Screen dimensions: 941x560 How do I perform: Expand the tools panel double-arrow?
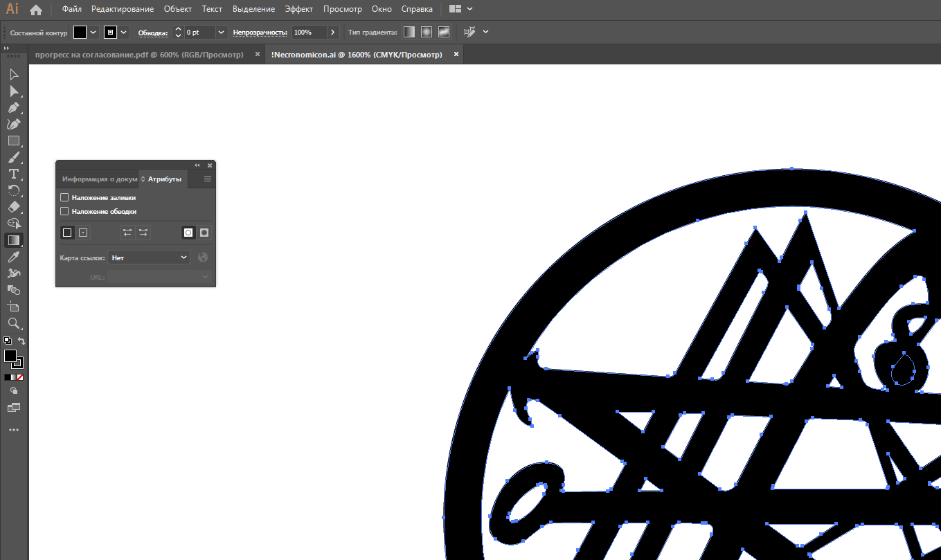point(6,48)
